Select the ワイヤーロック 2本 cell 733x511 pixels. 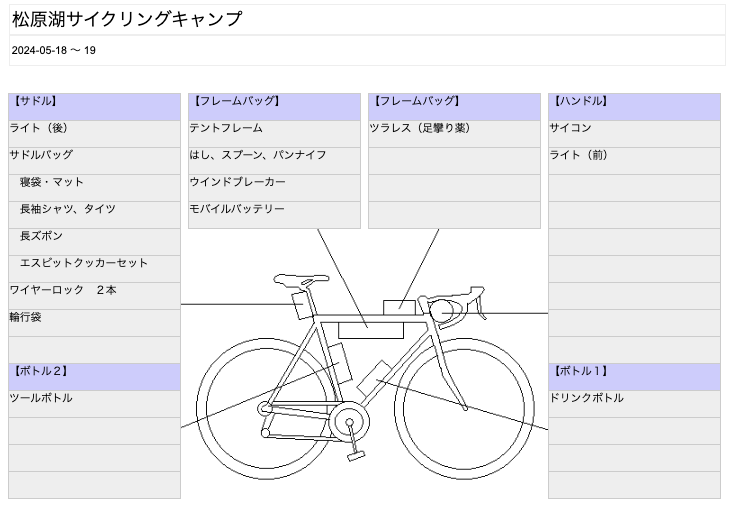pos(94,290)
